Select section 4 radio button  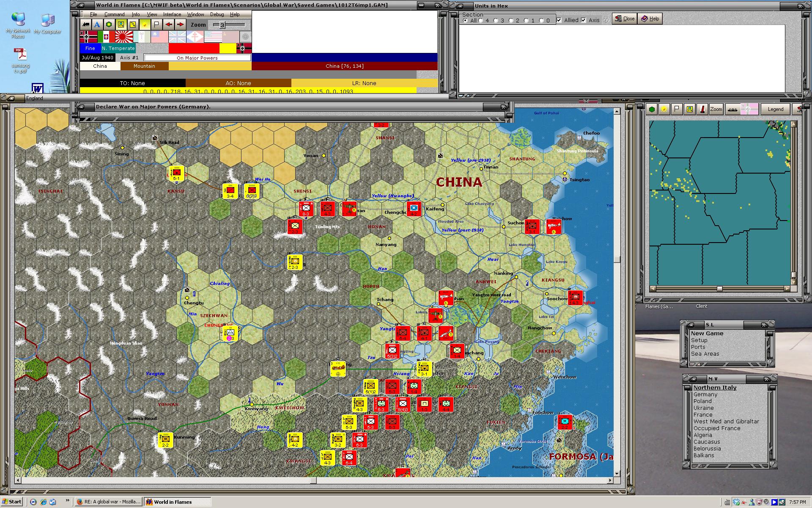tap(480, 20)
